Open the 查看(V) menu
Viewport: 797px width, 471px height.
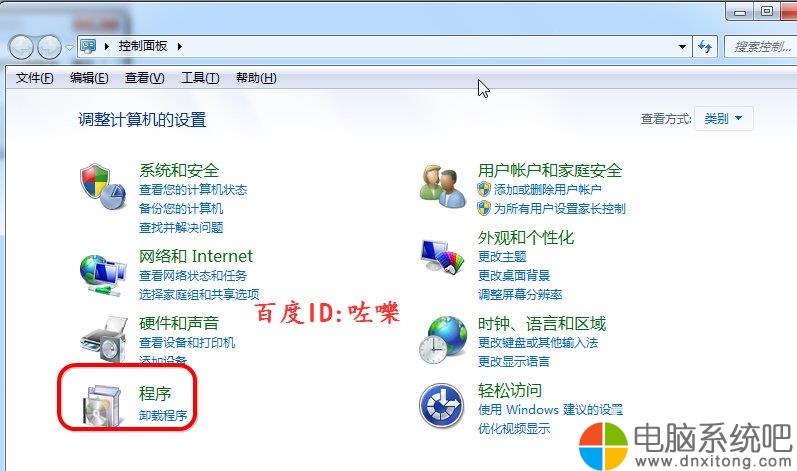tap(144, 78)
